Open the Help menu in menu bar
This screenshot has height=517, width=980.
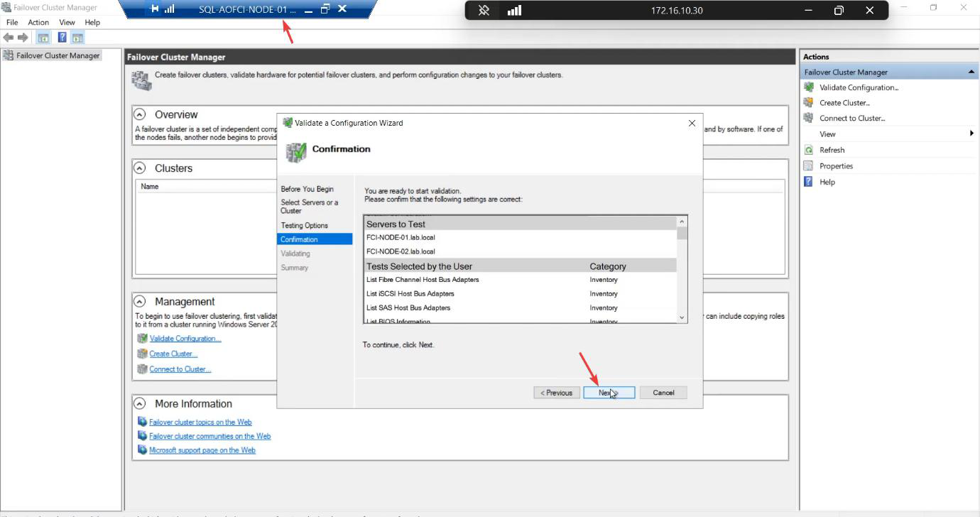92,23
